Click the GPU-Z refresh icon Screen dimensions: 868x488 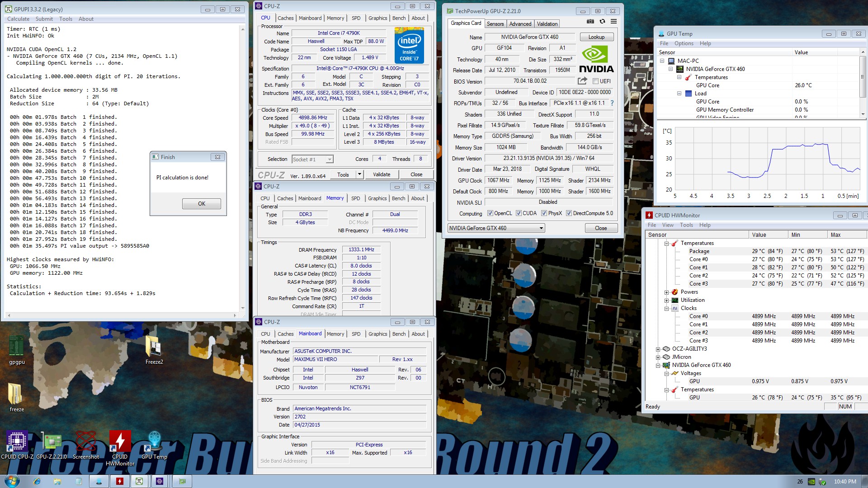(602, 21)
